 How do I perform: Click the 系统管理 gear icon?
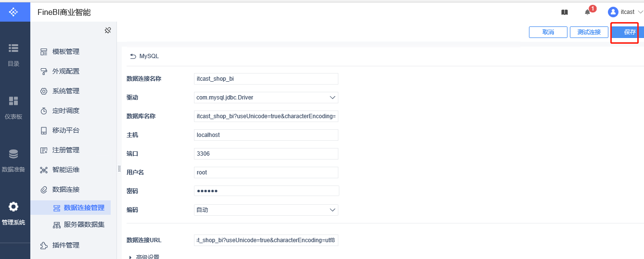coord(44,91)
